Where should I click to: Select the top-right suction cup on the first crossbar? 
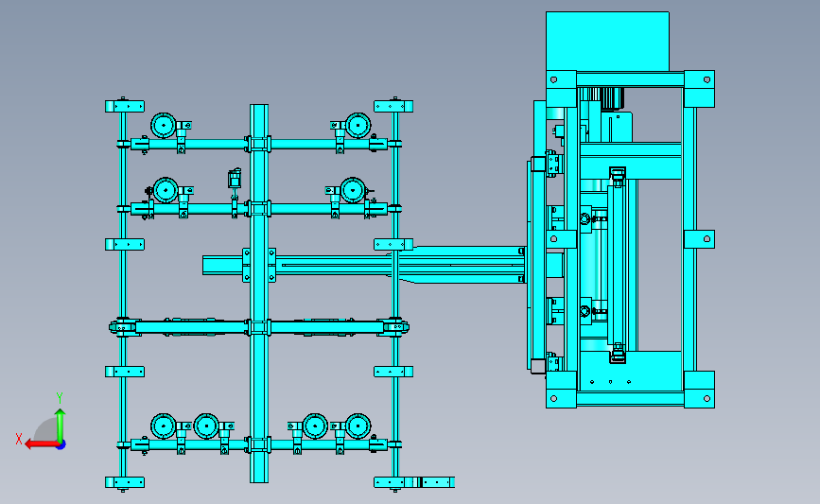click(358, 126)
